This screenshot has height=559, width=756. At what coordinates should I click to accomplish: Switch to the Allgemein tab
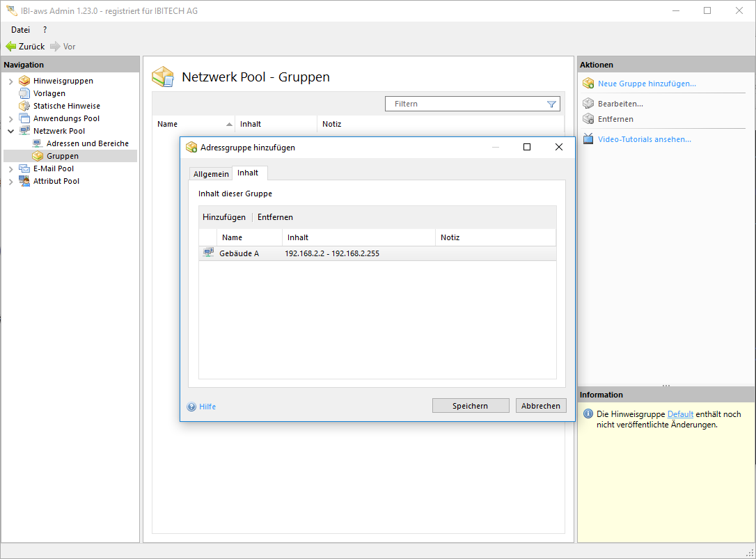coord(211,174)
